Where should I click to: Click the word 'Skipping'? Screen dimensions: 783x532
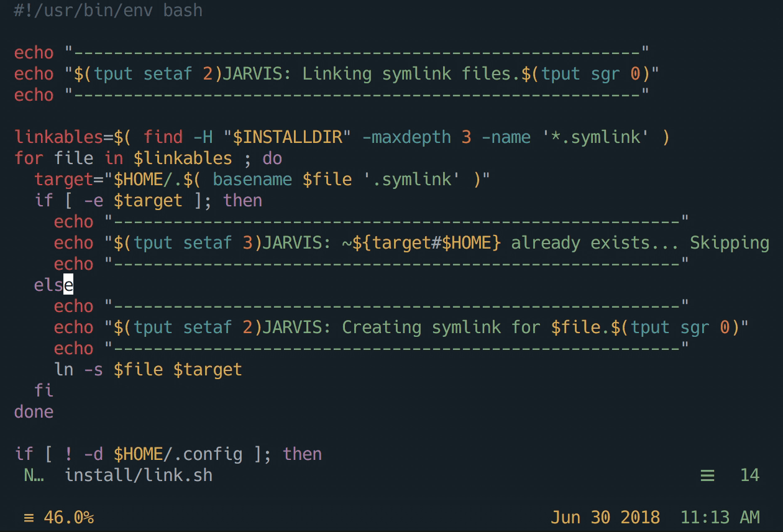click(x=730, y=242)
